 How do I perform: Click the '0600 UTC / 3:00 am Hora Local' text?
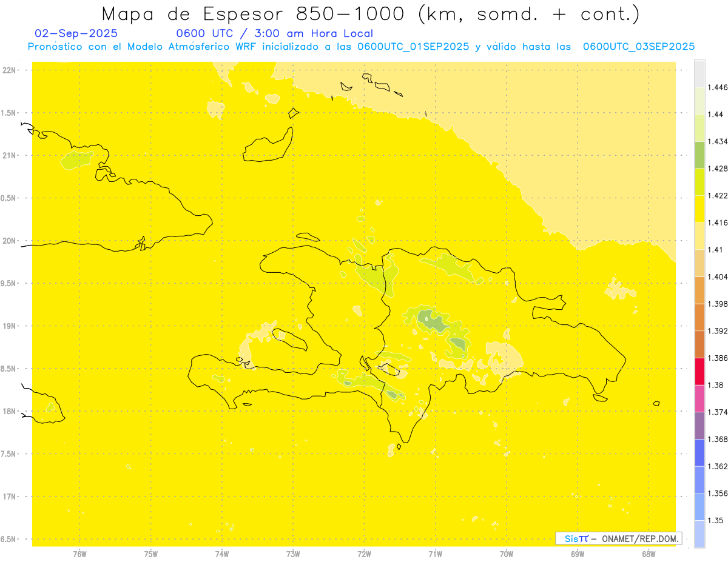pyautogui.click(x=274, y=34)
